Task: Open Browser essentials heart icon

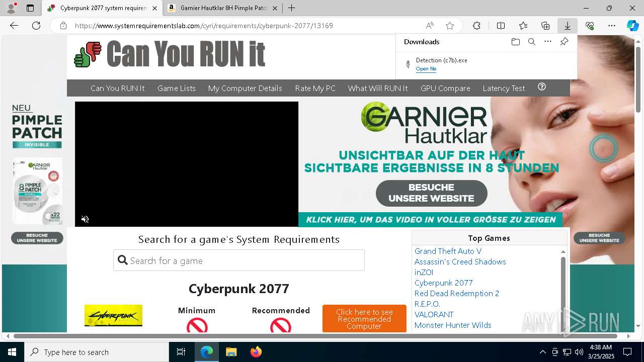Action: coord(590,26)
